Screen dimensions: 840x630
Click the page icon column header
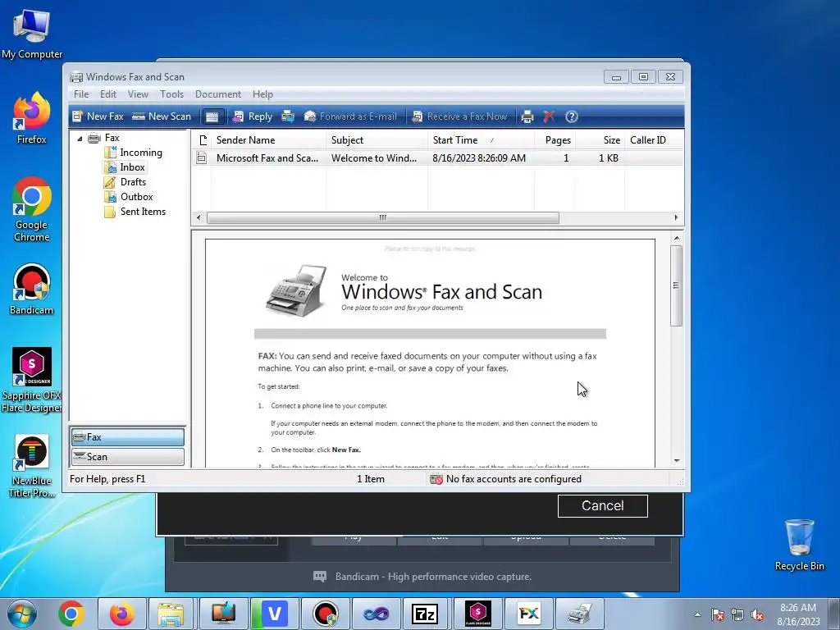click(x=202, y=140)
